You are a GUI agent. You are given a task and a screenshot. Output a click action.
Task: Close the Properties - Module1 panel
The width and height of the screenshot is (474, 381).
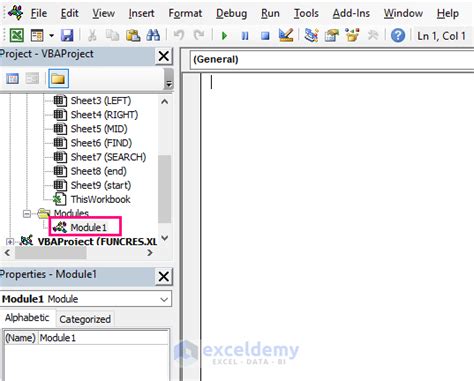click(164, 277)
